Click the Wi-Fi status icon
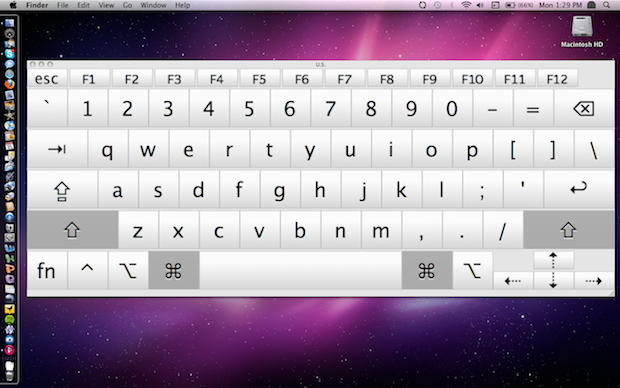 (467, 5)
